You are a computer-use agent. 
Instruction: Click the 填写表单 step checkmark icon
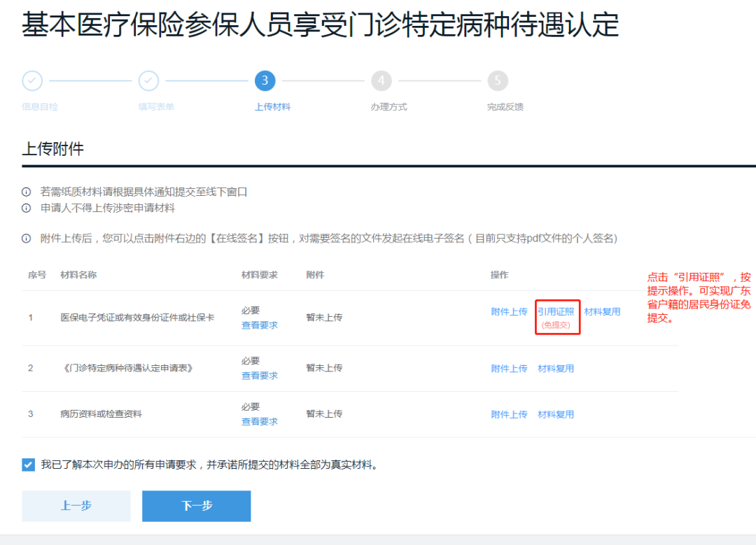coord(148,80)
